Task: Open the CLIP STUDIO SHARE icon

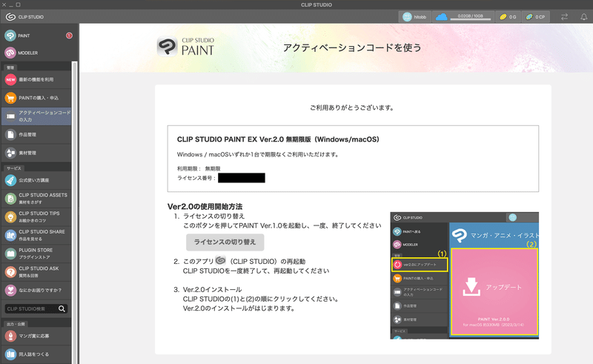Action: [x=10, y=235]
